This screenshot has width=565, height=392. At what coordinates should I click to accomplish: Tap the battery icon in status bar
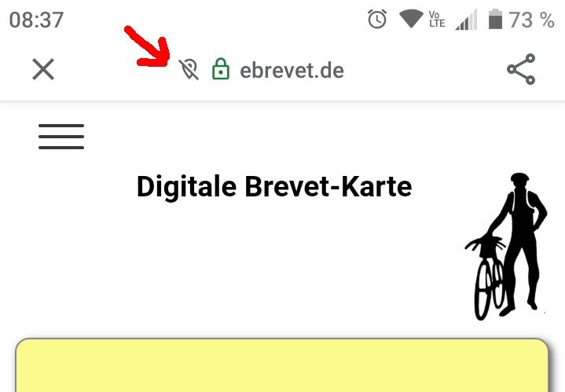495,20
